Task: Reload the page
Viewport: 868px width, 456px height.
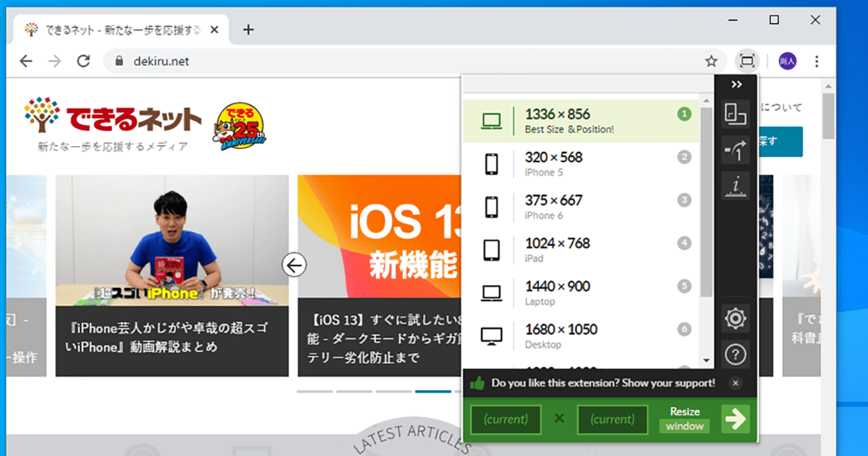Action: pos(84,61)
